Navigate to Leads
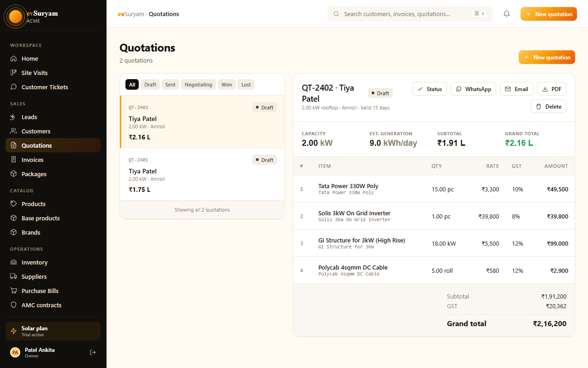Screen dimensions: 588x368 tap(53, 117)
